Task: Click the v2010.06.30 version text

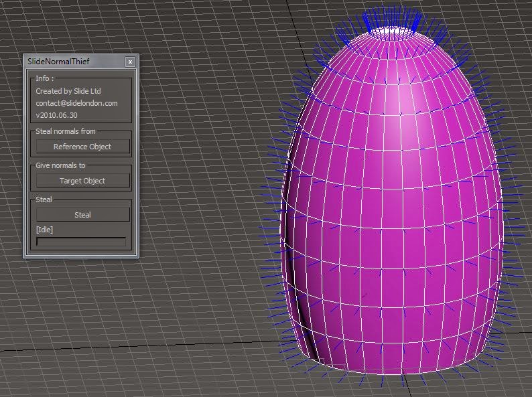Action: coord(57,115)
